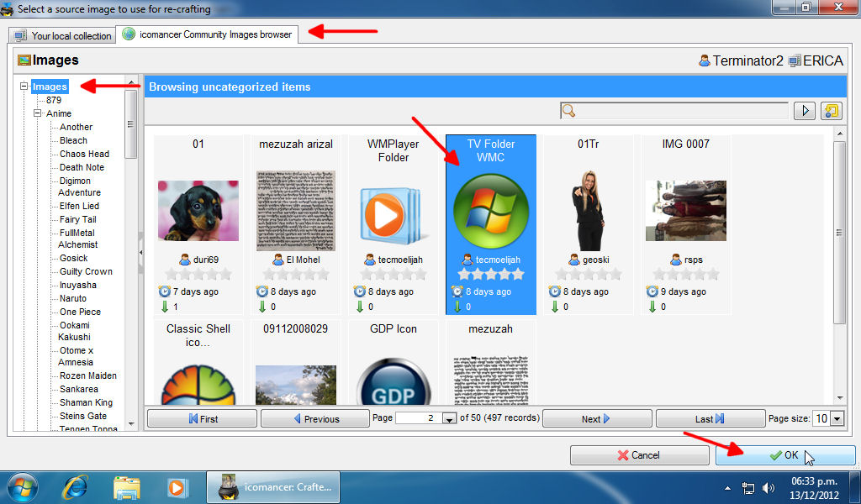Open Windows Explorer from taskbar

click(x=127, y=487)
